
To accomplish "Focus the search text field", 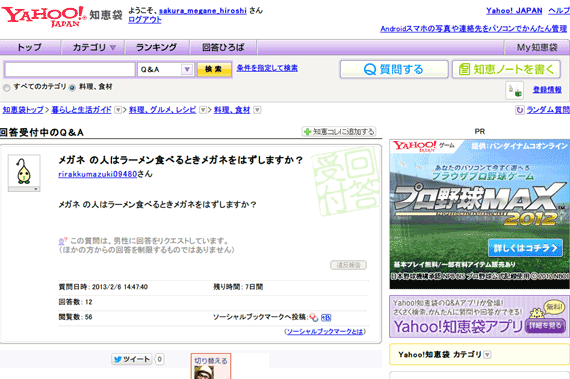I will click(69, 69).
